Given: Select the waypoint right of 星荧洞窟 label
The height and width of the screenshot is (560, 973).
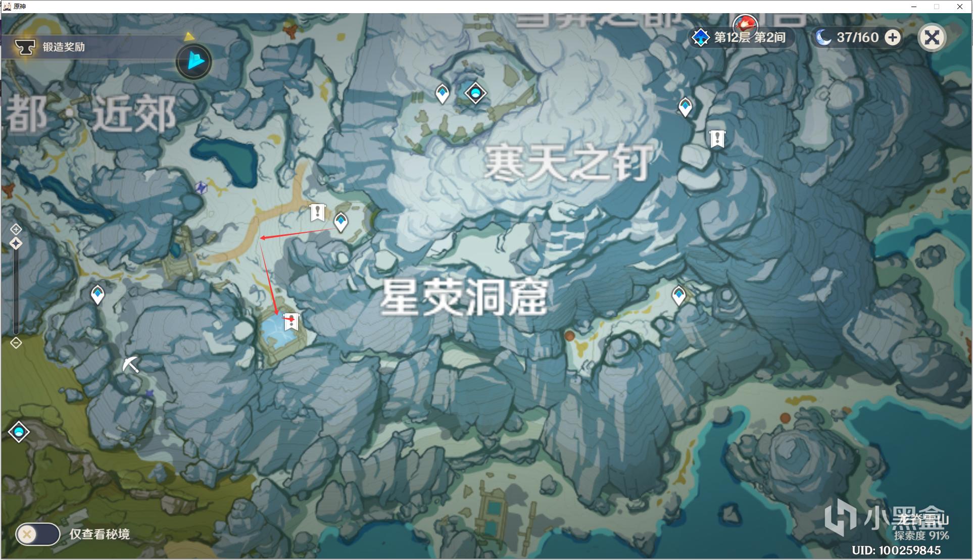Looking at the screenshot, I should coord(678,295).
